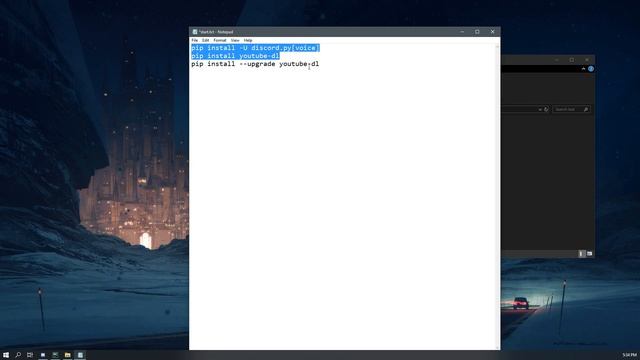Click the Notepad icon in the title bar
The height and width of the screenshot is (360, 640).
click(x=195, y=32)
